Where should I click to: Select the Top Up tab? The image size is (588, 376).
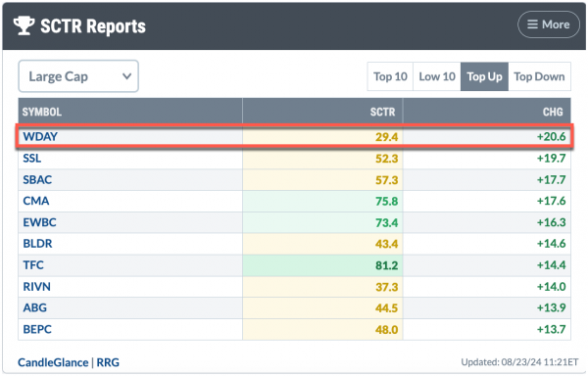coord(484,76)
